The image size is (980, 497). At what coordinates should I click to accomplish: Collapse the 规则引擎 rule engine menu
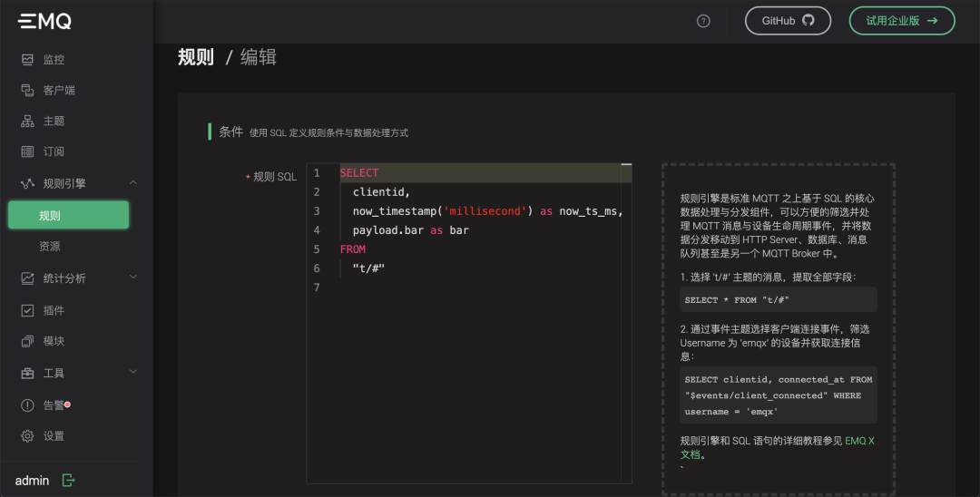coord(133,183)
